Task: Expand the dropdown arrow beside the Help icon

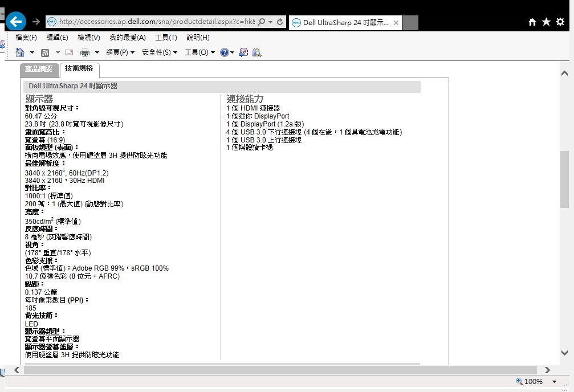Action: tap(232, 53)
